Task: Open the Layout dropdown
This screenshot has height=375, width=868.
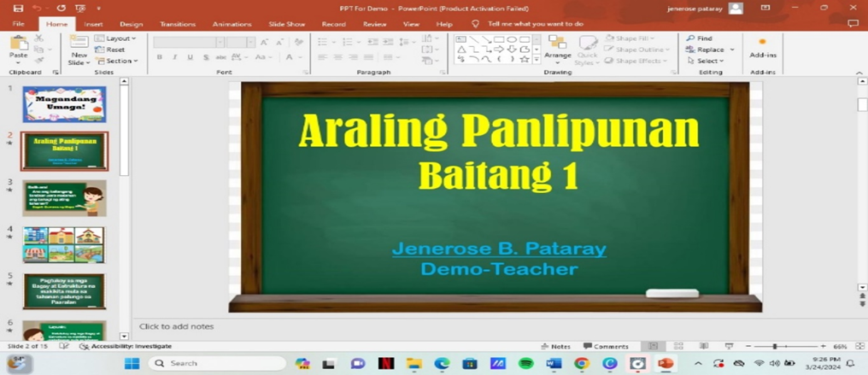Action: pyautogui.click(x=115, y=38)
